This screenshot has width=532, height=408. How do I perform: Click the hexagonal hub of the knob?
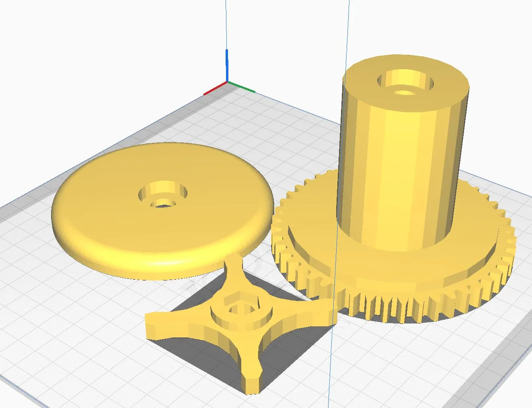click(x=241, y=305)
